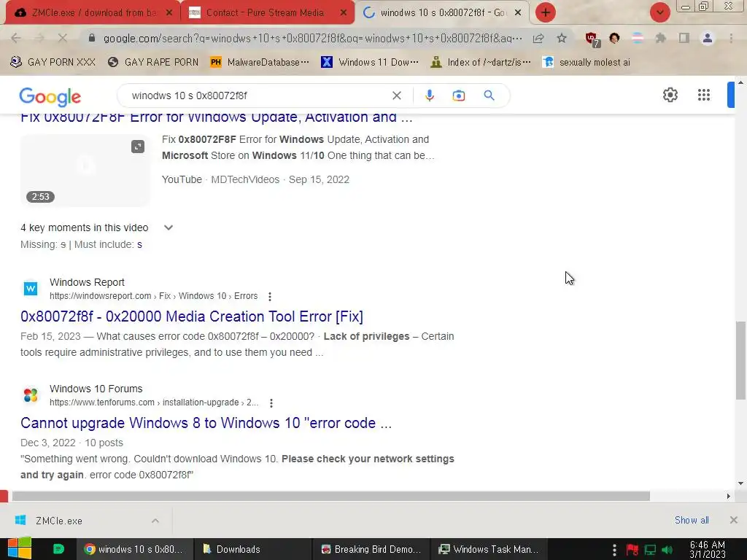Open Google quick settings gear

coord(670,95)
